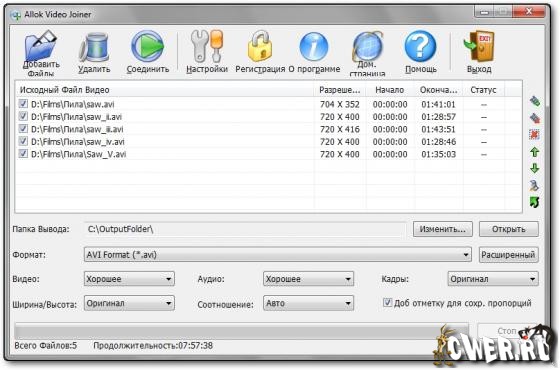Click the 01:28:57 end time cell
Screen dimensions: 560x370
(439, 117)
